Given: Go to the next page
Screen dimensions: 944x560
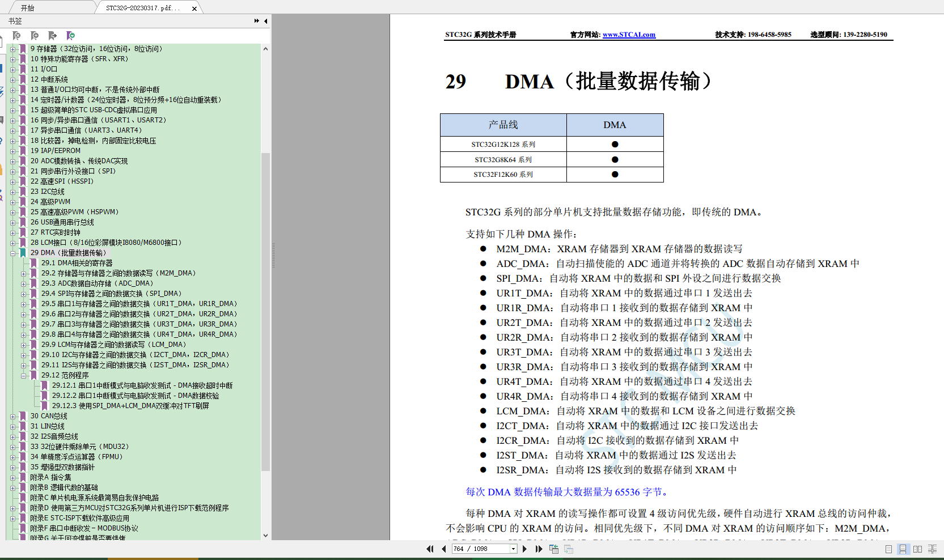Looking at the screenshot, I should coord(524,549).
